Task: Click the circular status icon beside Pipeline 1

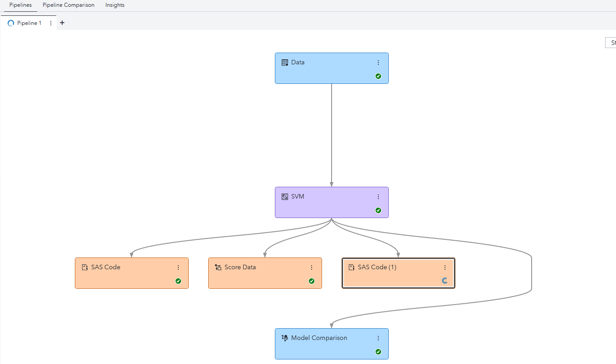Action: coord(10,23)
